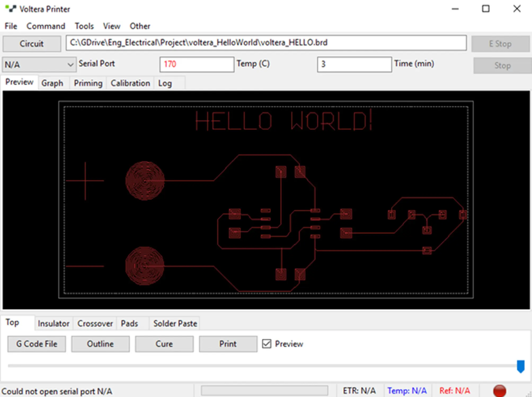Switch to the Priming tab
Screen dimensions: 532x397
click(x=88, y=83)
